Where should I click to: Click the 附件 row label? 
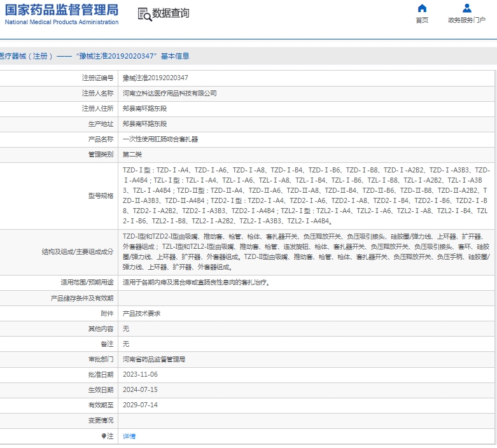click(x=107, y=314)
